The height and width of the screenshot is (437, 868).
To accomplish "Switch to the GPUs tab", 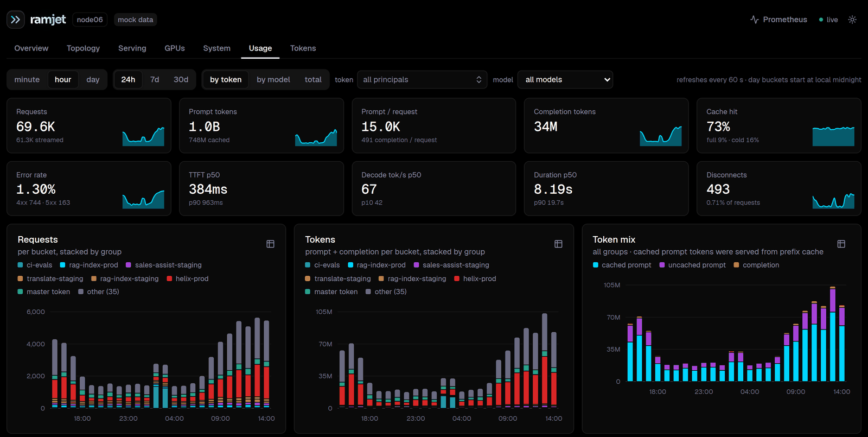I will coord(175,48).
